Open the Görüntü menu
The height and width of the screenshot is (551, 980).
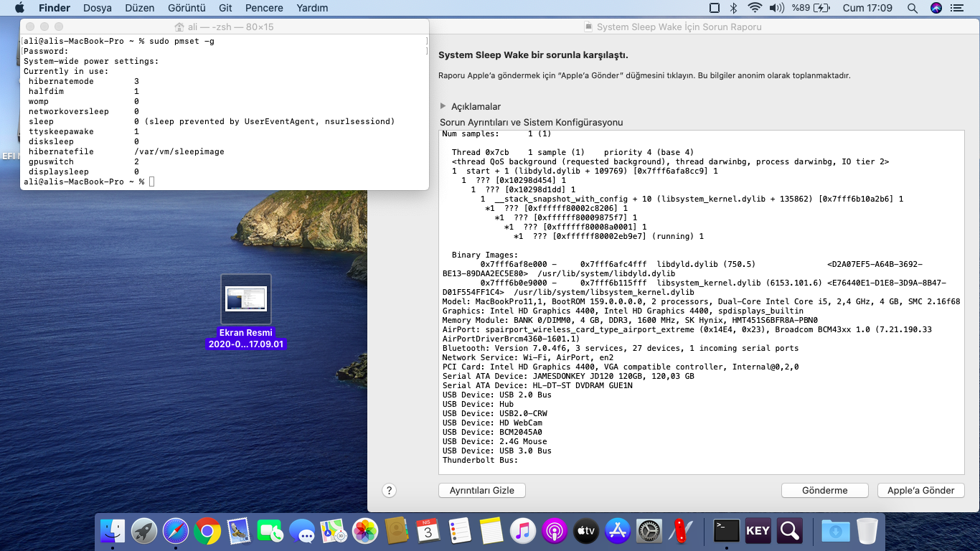(186, 8)
